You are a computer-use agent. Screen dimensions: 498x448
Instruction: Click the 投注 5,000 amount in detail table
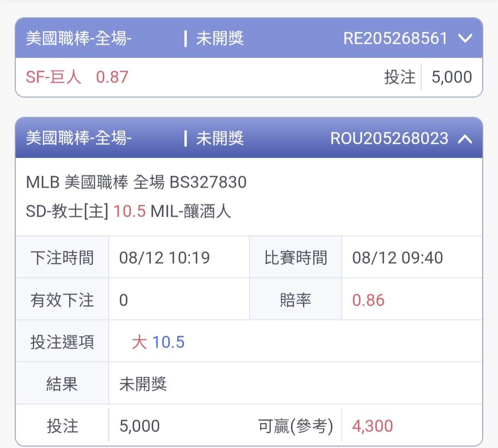pyautogui.click(x=139, y=426)
